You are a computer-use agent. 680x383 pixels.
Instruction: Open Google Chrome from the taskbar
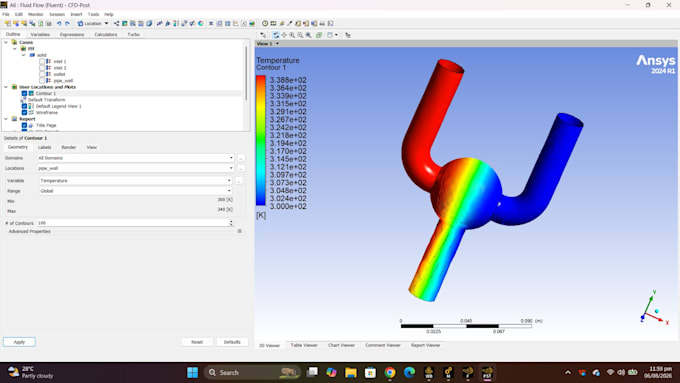[390, 372]
